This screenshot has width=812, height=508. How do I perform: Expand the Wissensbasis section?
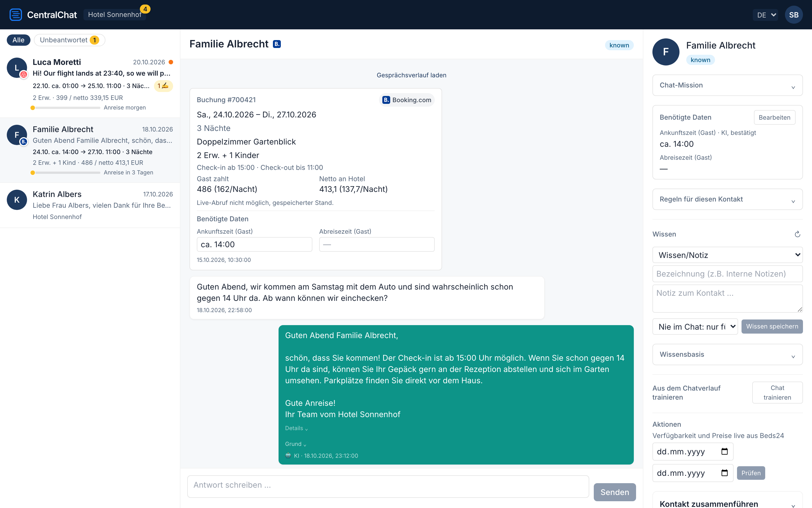727,354
